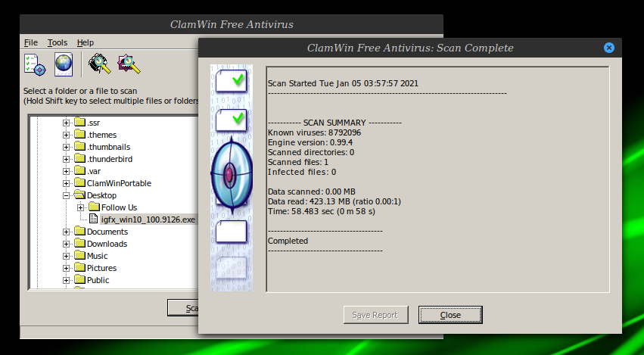Select the .themes folder
The height and width of the screenshot is (355, 644).
coord(102,135)
